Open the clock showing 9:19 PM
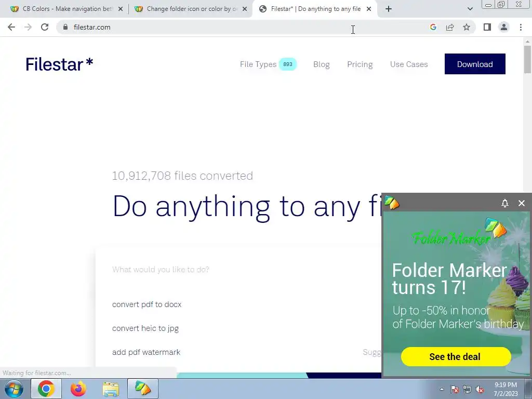This screenshot has height=399, width=532. 506,389
